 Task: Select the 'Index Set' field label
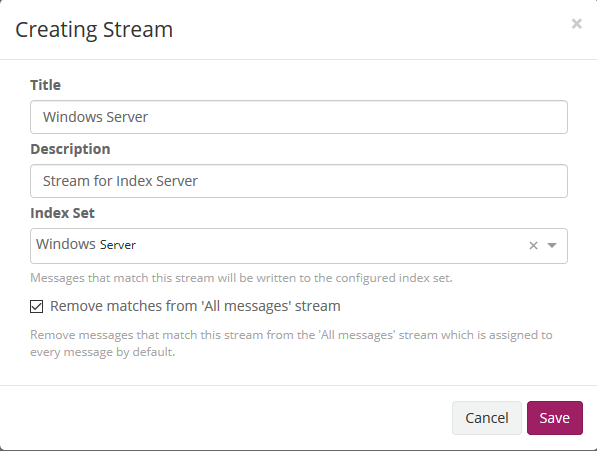point(62,213)
